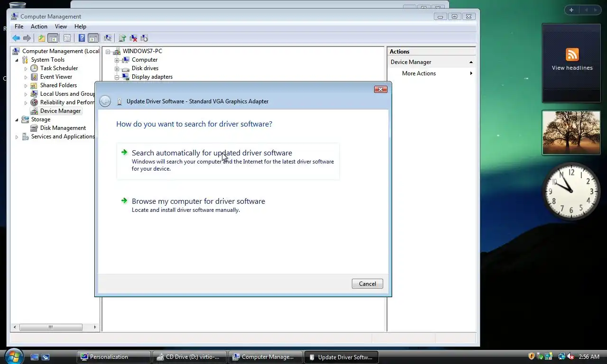The width and height of the screenshot is (607, 364).
Task: Open the File menu
Action: 19,27
